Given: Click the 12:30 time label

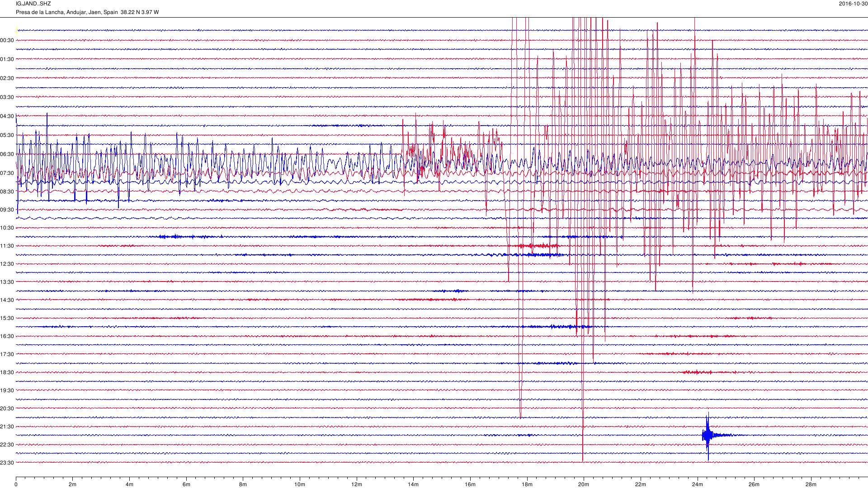Looking at the screenshot, I should click(x=7, y=264).
